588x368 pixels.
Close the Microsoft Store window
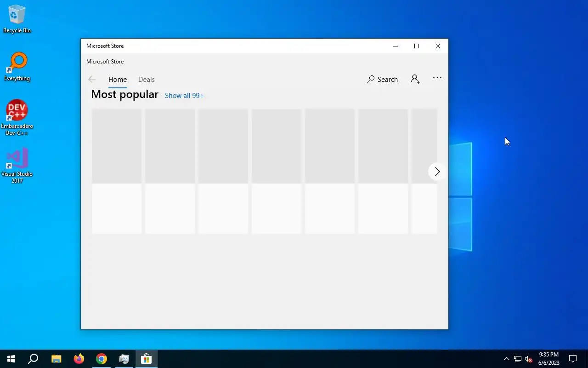coord(438,46)
